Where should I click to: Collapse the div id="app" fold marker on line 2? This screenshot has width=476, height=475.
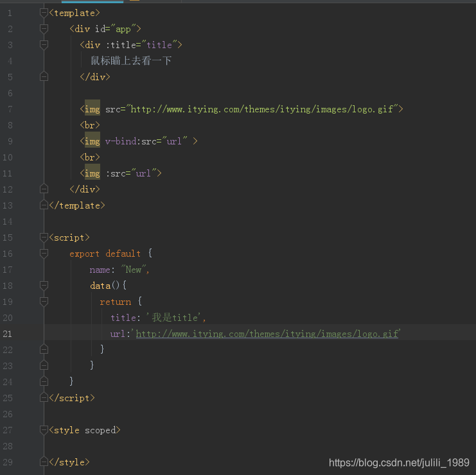pos(44,29)
